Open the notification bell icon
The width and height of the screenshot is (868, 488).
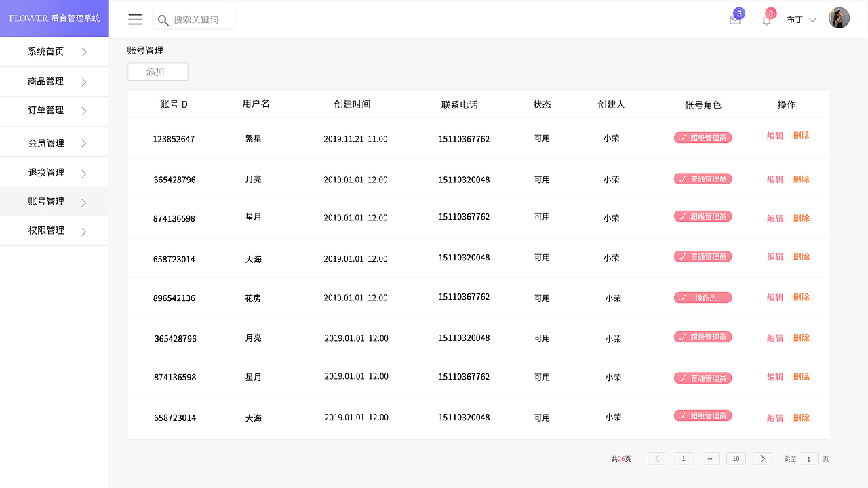pos(766,20)
